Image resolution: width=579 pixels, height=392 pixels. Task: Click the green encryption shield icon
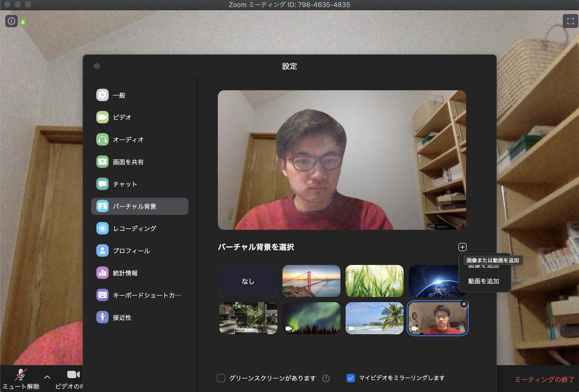click(23, 22)
